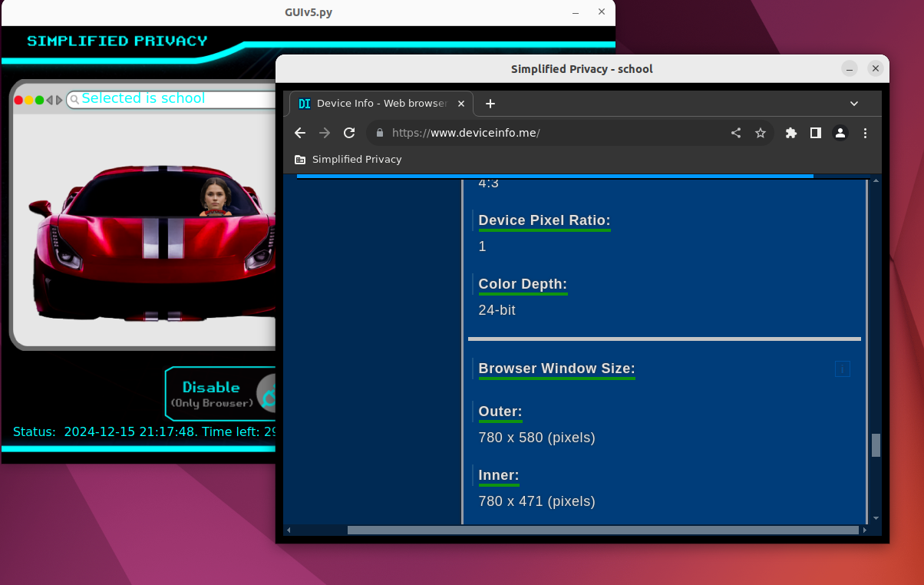Viewport: 924px width, 585px height.
Task: Click the left arrow in GUIv5 mock browser
Action: click(x=50, y=100)
